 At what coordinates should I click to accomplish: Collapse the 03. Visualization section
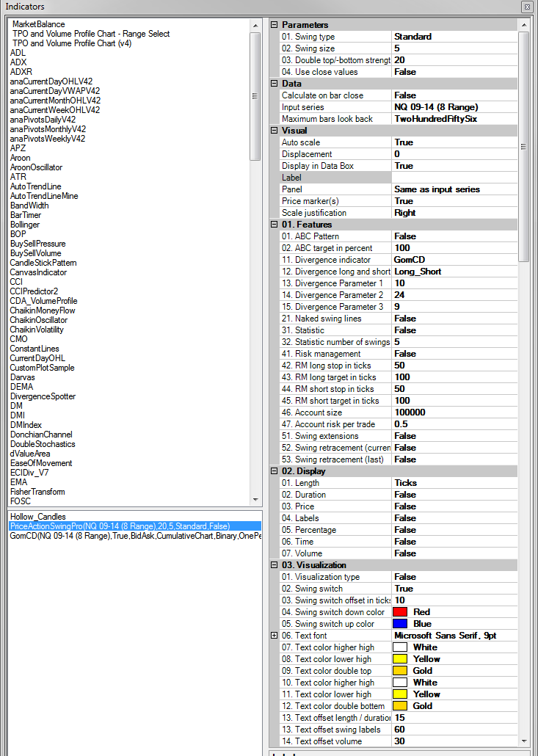[x=275, y=565]
